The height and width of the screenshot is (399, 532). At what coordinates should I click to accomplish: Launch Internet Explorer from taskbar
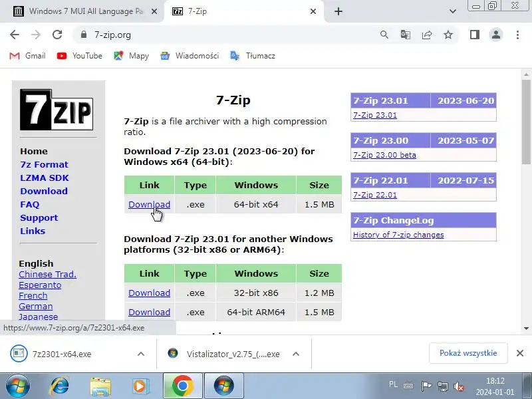tap(60, 386)
